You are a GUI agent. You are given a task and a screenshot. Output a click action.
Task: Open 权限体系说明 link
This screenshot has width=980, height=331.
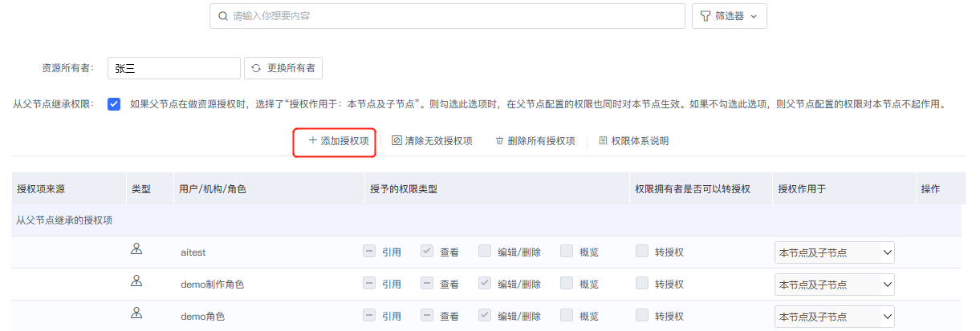(x=634, y=141)
